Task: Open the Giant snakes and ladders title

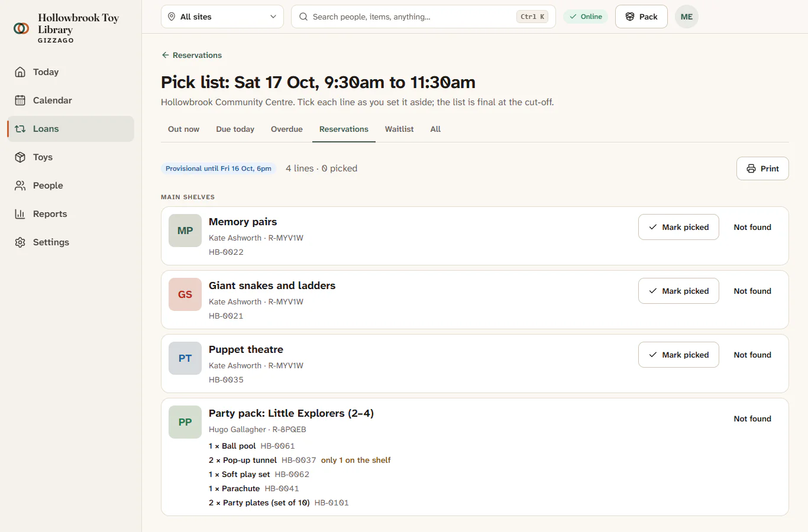Action: (272, 286)
